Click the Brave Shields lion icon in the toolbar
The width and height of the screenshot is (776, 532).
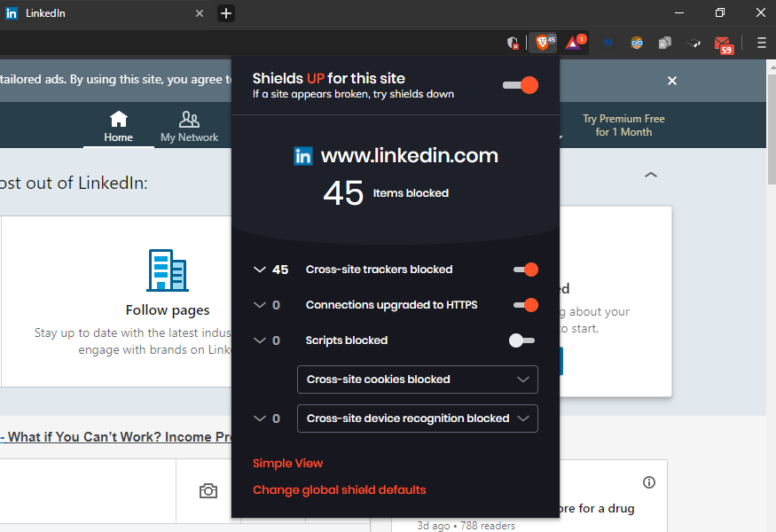(543, 43)
